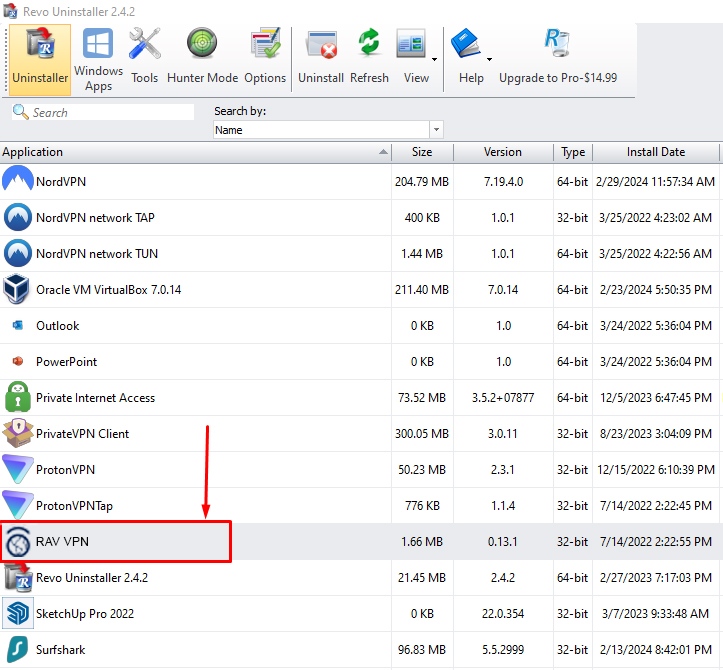Open the Help book icon
This screenshot has width=723, height=670.
[465, 43]
